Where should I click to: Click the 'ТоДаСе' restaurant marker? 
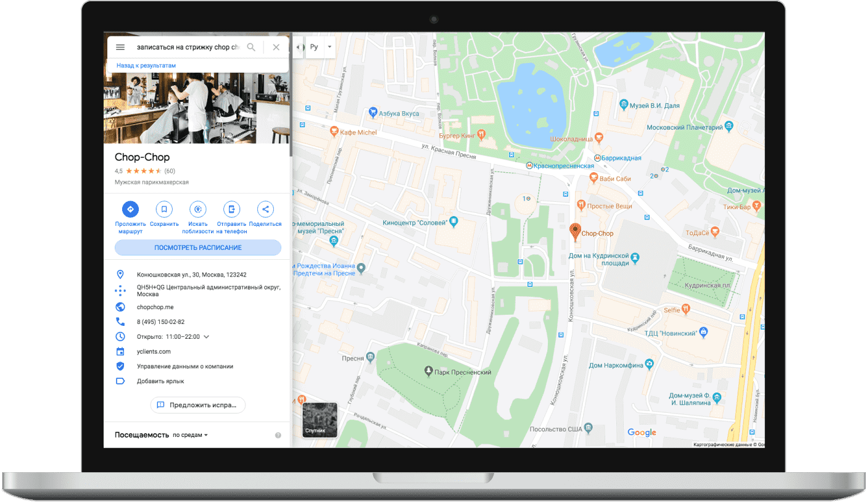715,232
